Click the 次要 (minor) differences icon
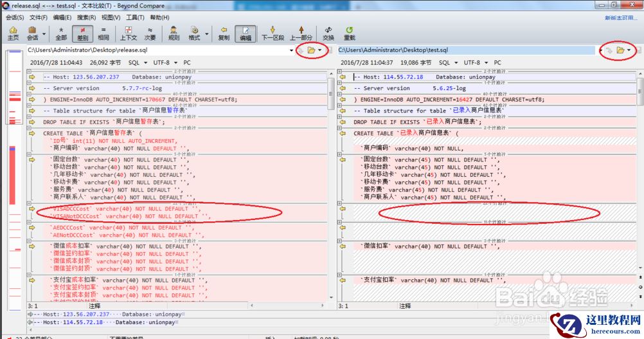This screenshot has width=644, height=339. [150, 33]
